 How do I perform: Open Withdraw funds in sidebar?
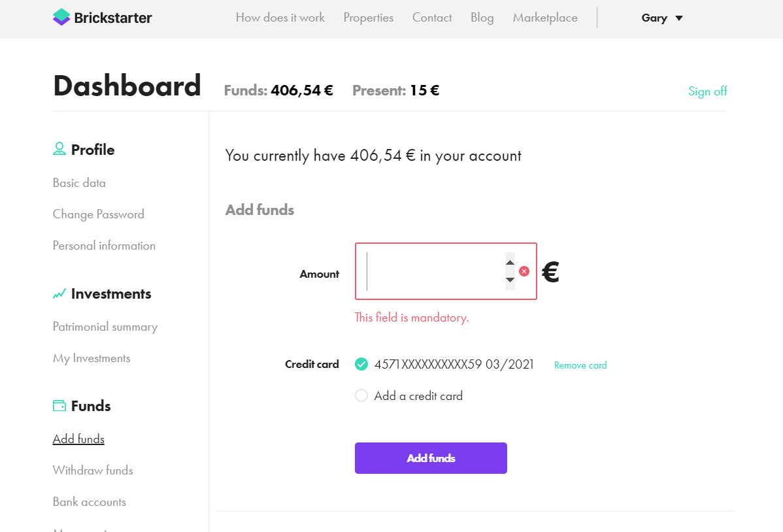[93, 470]
